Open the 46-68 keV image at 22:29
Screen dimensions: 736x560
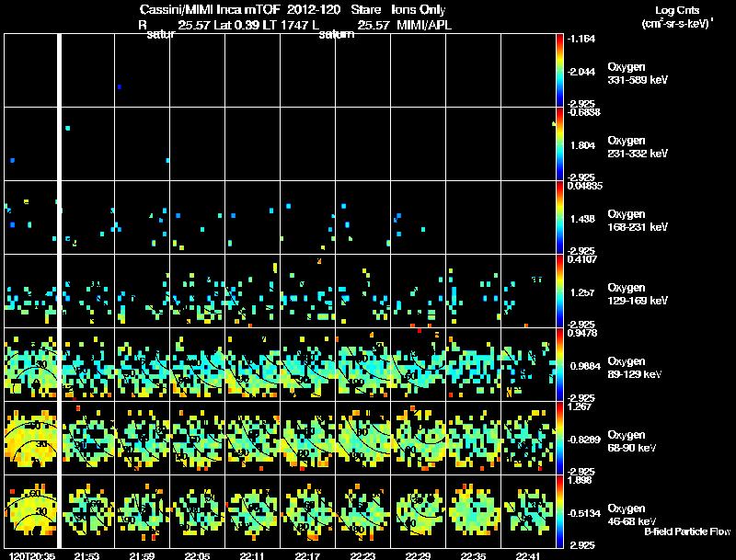tap(419, 511)
